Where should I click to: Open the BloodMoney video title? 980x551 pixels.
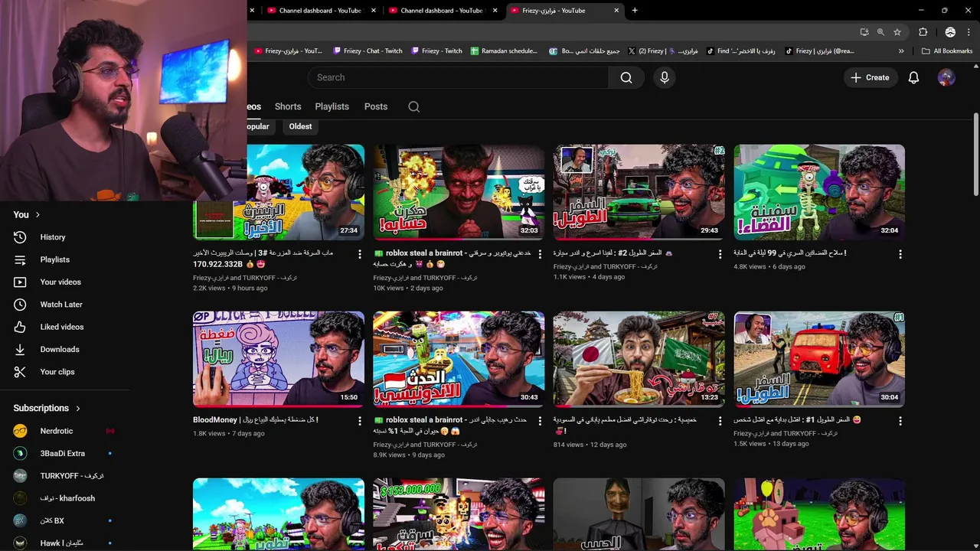pos(256,419)
